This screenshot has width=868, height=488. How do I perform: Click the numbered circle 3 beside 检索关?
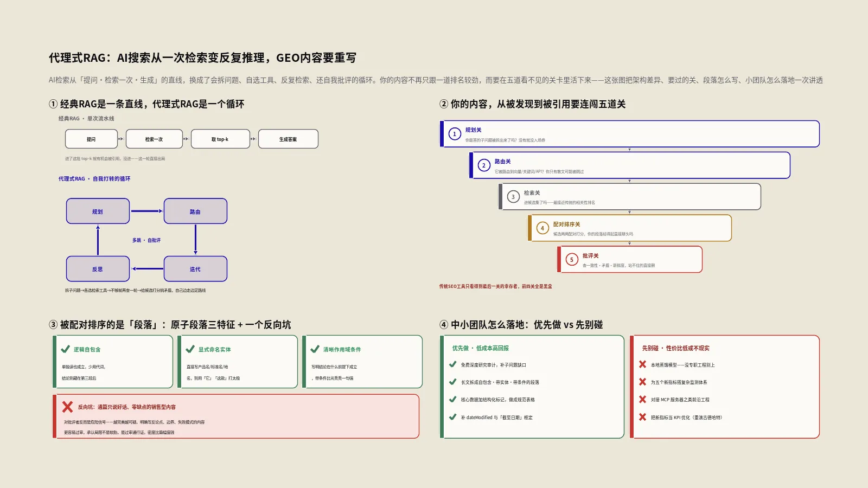click(513, 197)
